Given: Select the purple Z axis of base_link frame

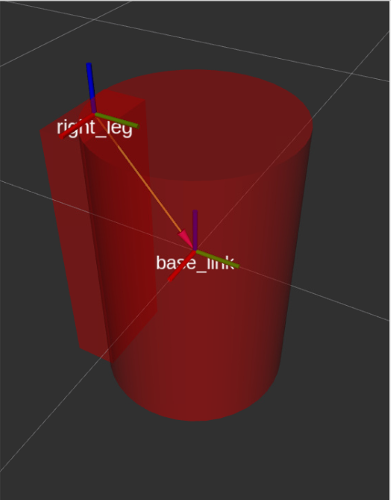Looking at the screenshot, I should pos(195,230).
